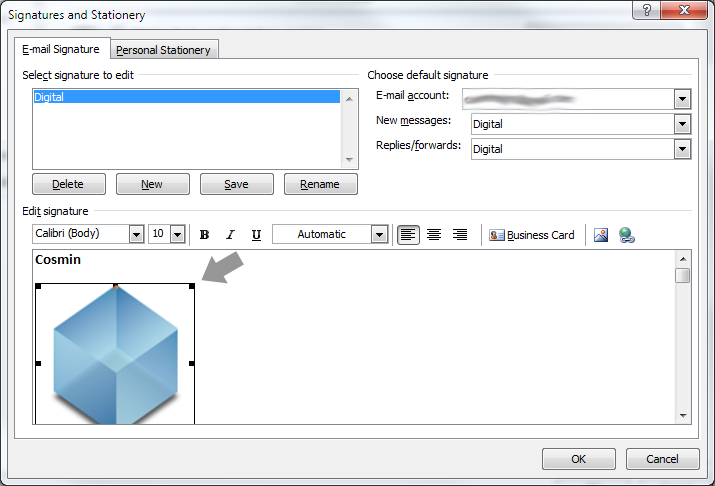Expand the Replies/forwards signature dropdown
This screenshot has height=486, width=715.
[x=682, y=149]
